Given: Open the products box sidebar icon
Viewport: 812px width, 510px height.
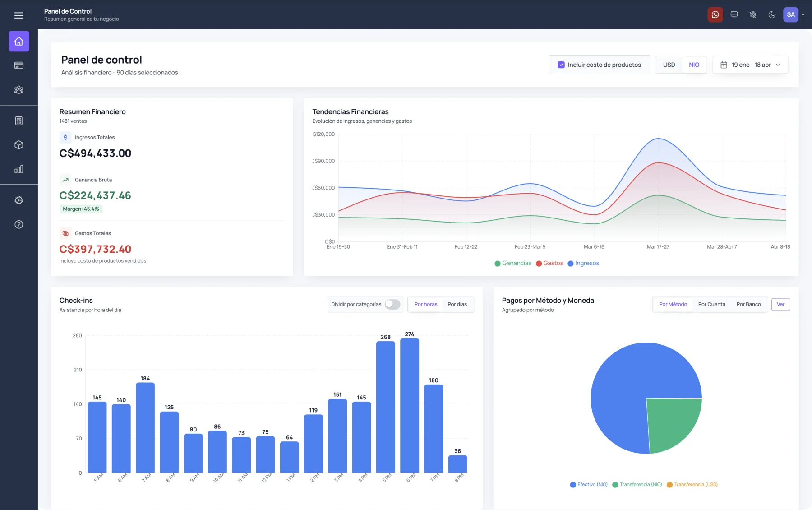Looking at the screenshot, I should [19, 145].
